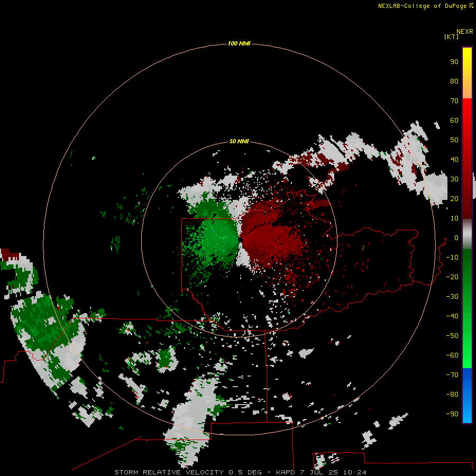Screen dimensions: 476x476
Task: Click the 0 value on velocity scale
Action: click(456, 237)
